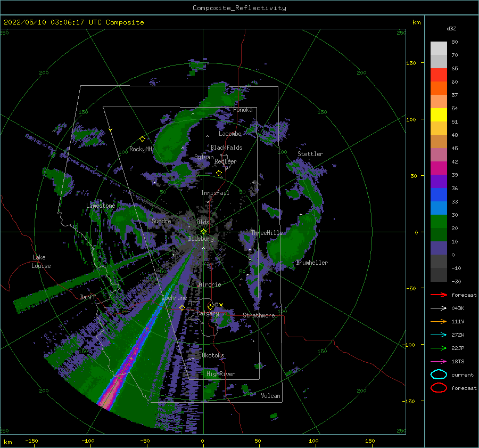This screenshot has height=448, width=479.
Task: Click the Vulcan label
Action: click(x=271, y=396)
